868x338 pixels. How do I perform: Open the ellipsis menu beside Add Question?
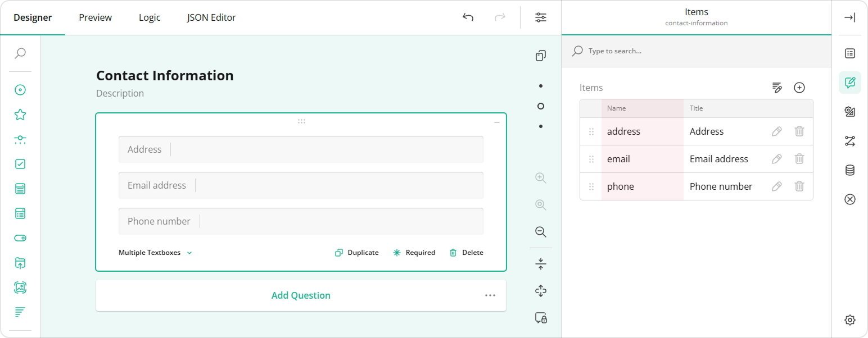pos(490,295)
